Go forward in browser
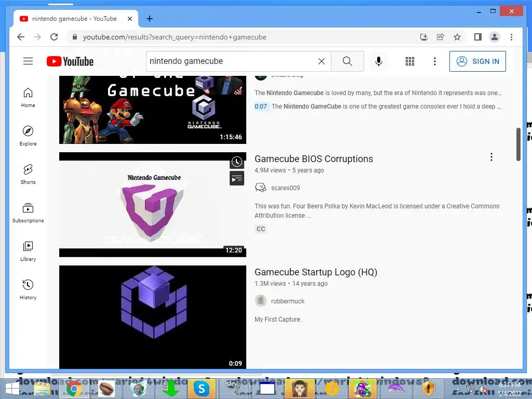The height and width of the screenshot is (399, 532). pyautogui.click(x=37, y=37)
